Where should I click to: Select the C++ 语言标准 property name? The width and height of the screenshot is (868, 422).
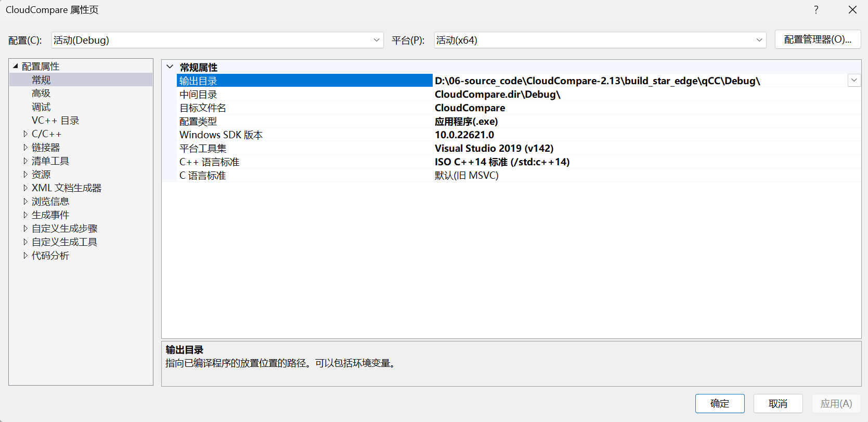(x=209, y=162)
